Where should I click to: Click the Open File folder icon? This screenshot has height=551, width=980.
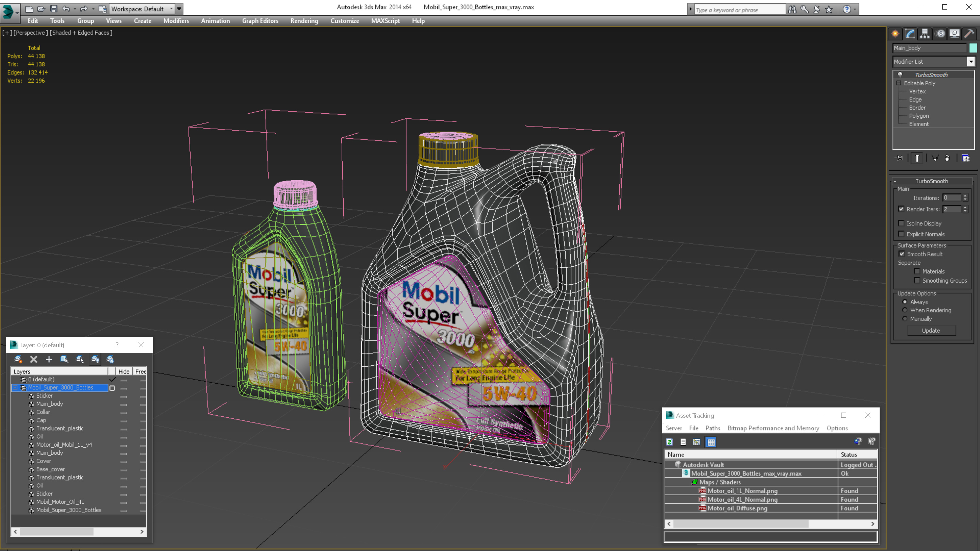(x=42, y=9)
